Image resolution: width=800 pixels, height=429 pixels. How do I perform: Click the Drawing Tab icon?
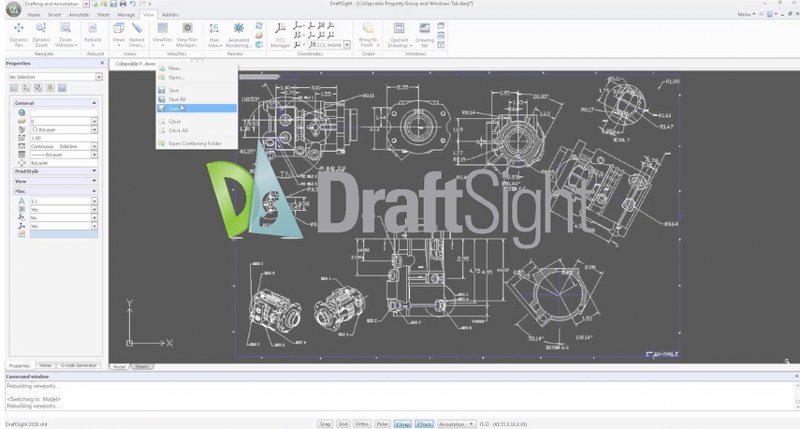coord(424,28)
